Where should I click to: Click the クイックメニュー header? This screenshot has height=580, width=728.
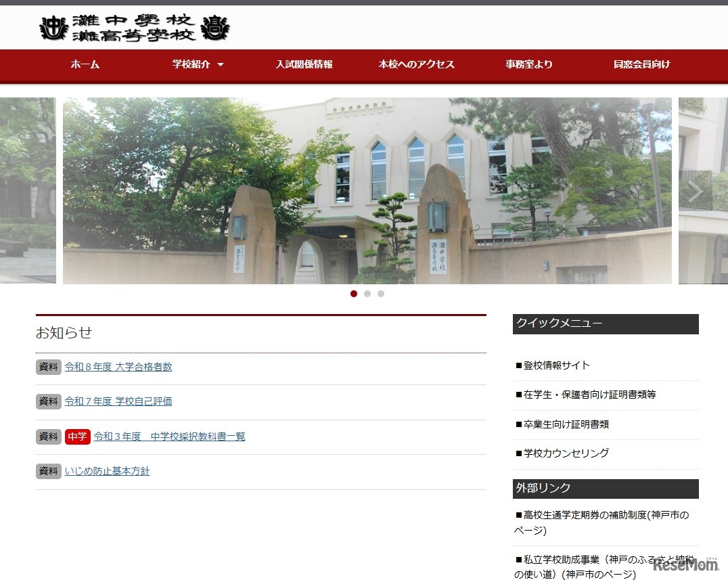click(606, 324)
